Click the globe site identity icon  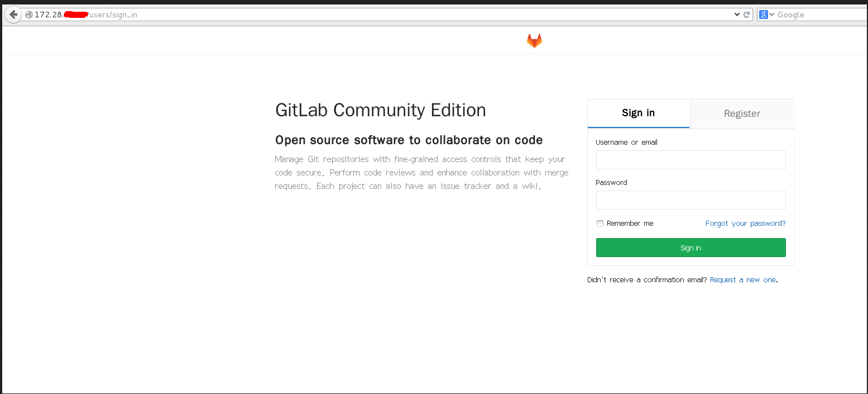pyautogui.click(x=29, y=15)
